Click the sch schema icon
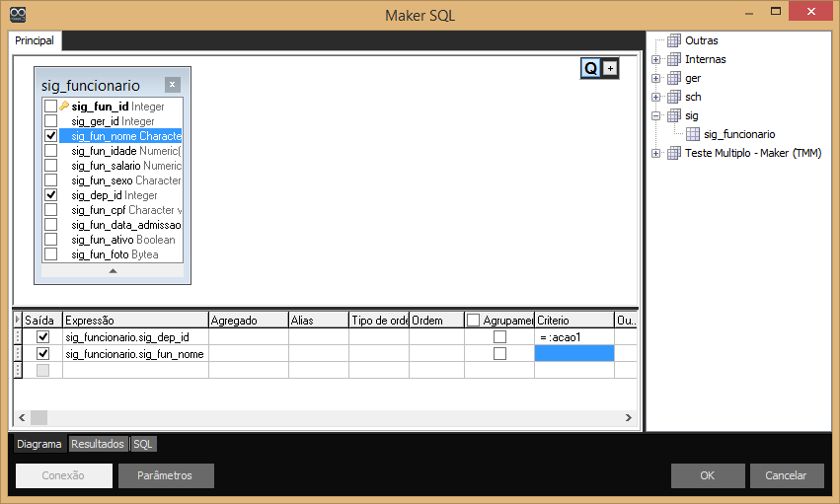 (674, 97)
